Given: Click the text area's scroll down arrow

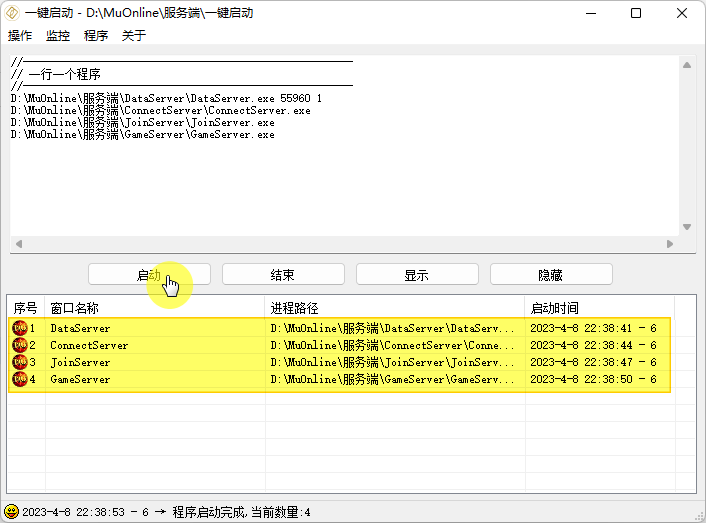Looking at the screenshot, I should pyautogui.click(x=687, y=227).
